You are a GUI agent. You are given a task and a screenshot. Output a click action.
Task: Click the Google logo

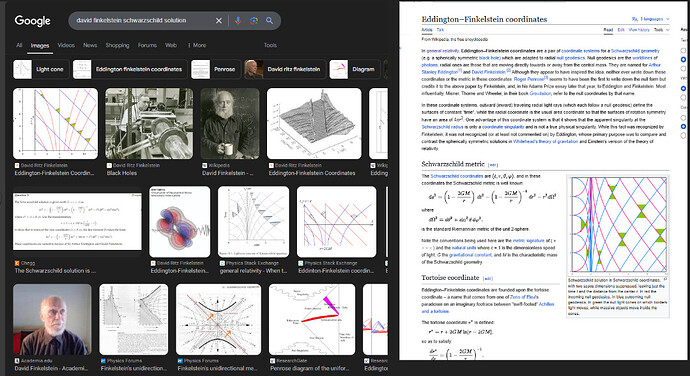point(33,21)
